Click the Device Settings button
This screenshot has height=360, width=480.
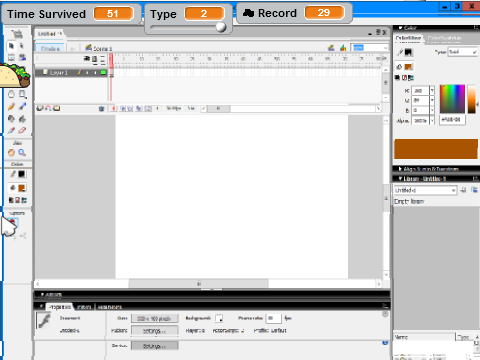[154, 346]
